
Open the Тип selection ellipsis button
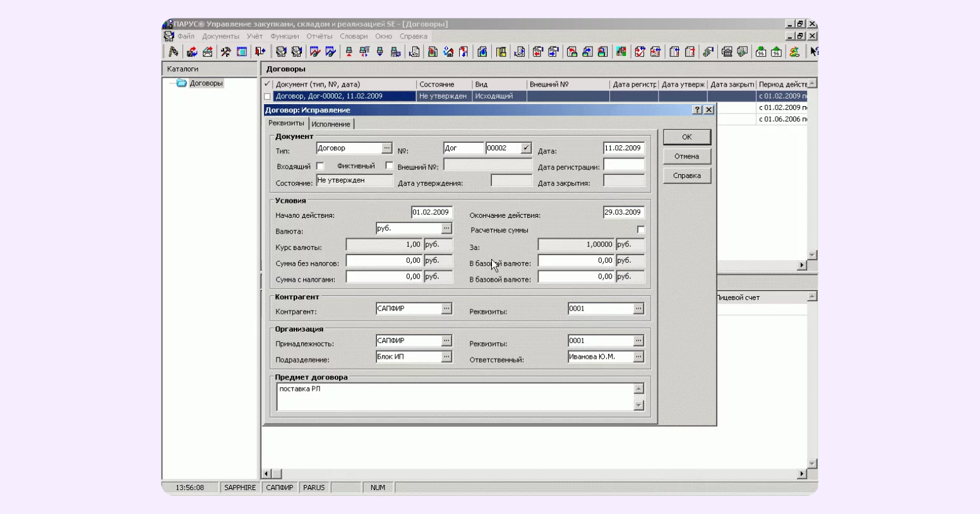[387, 148]
